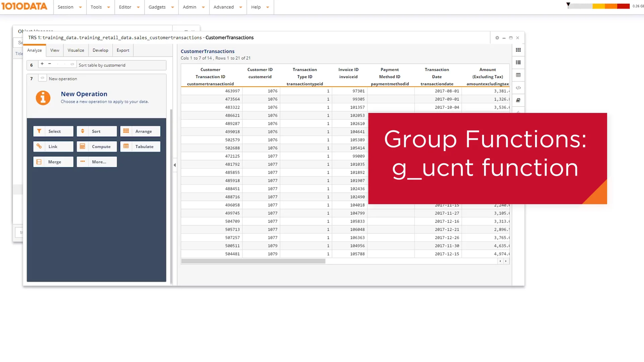The width and height of the screenshot is (644, 362).
Task: Click the Tabulate operation button
Action: 140,146
